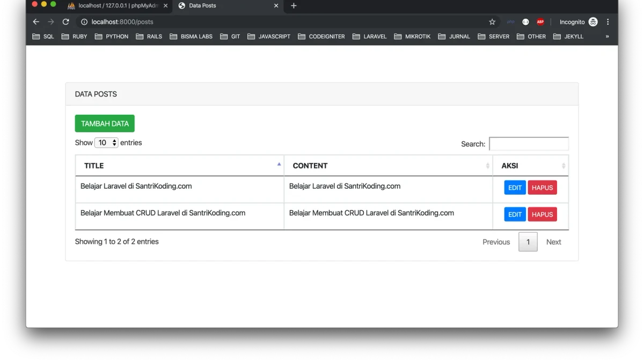Close the phpMyAdmin tab
Viewport: 644px width, 362px height.
(x=165, y=6)
